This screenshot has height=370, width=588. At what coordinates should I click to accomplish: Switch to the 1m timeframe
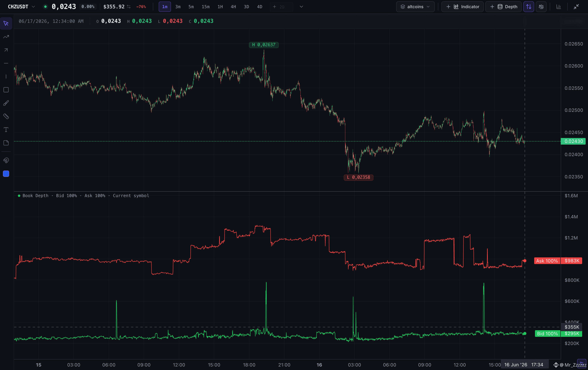(x=165, y=7)
